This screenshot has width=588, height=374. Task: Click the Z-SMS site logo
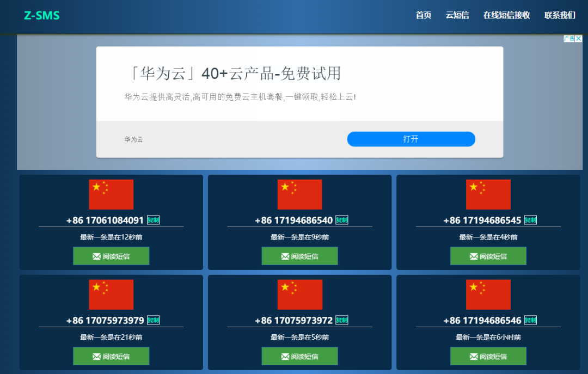(41, 15)
